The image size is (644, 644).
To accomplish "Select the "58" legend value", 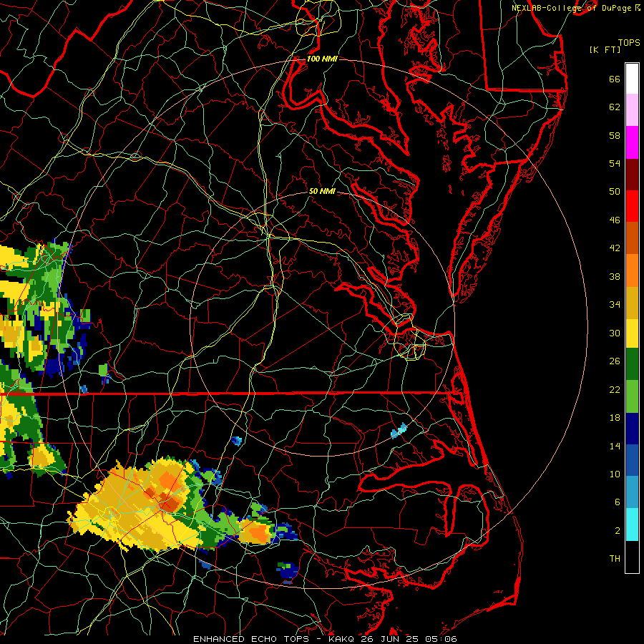I will 615,135.
